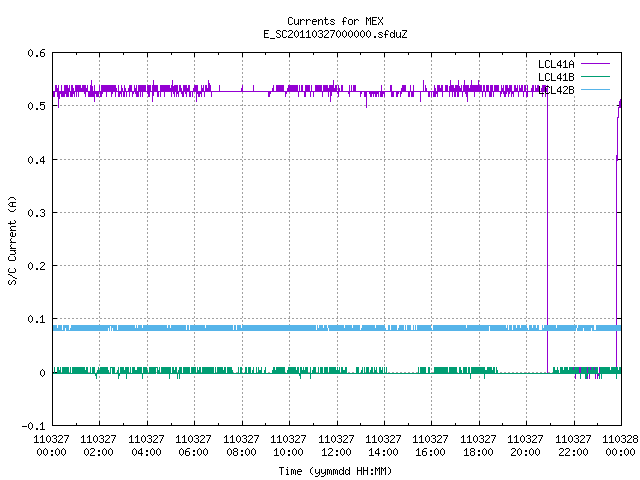Click the purple LCL41A rising edge near 24:00
This screenshot has height=480, width=640.
point(617,237)
